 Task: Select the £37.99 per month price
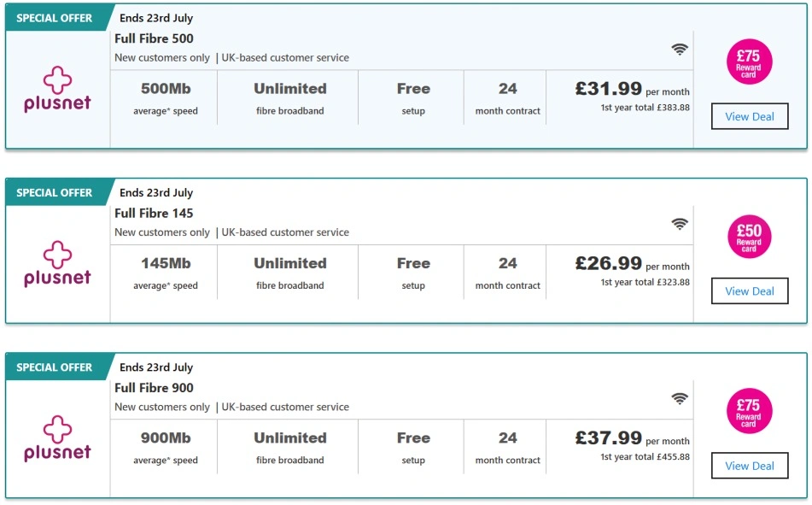click(633, 438)
